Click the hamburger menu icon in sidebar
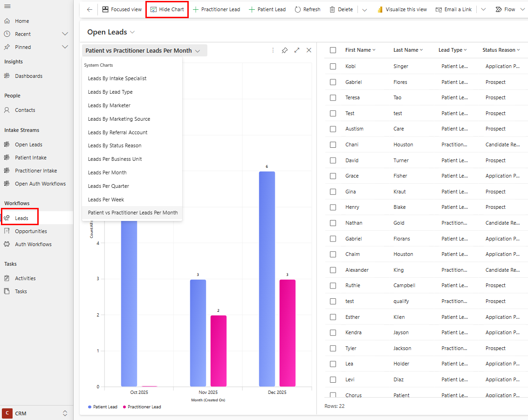Viewport: 528px width, 420px height. coord(7,6)
